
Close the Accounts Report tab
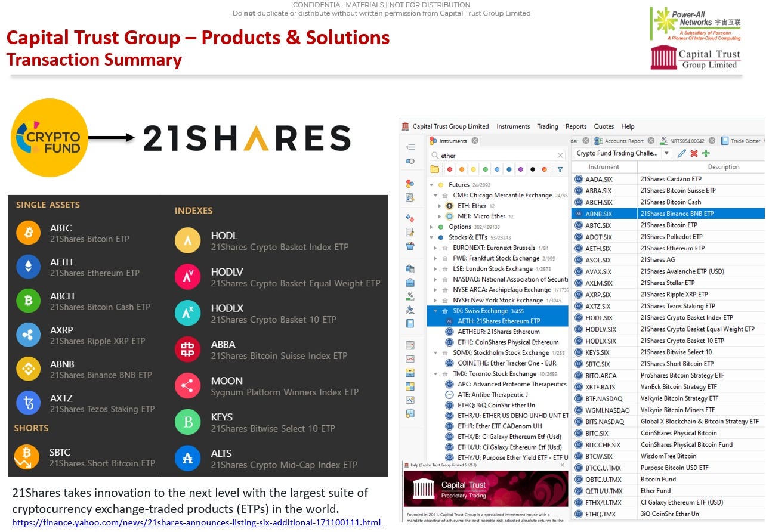pos(651,141)
